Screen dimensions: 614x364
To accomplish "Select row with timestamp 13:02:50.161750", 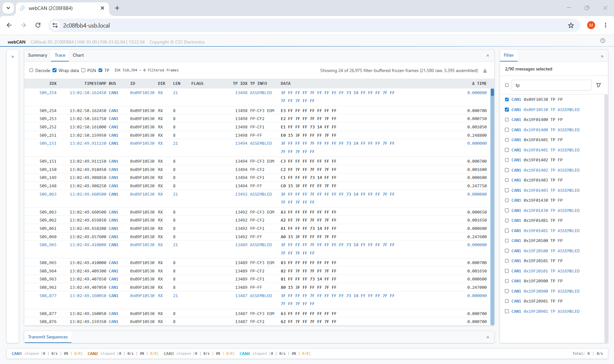I will click(257, 119).
